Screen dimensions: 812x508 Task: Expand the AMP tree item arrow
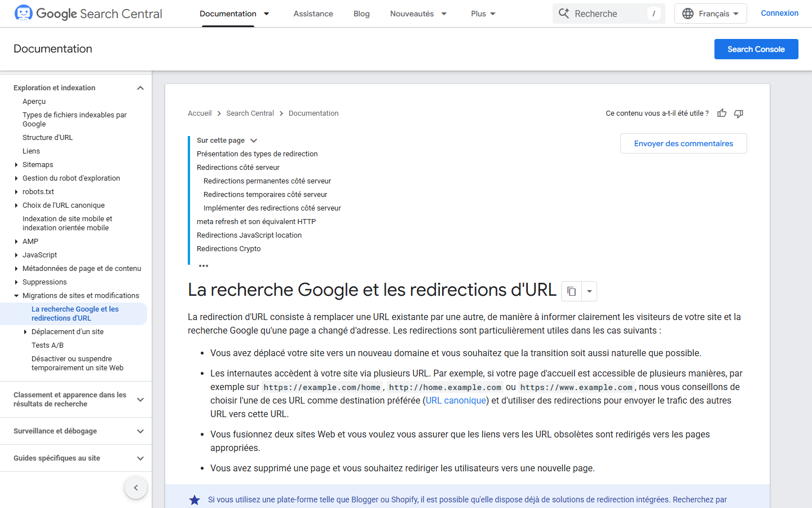[x=16, y=242]
